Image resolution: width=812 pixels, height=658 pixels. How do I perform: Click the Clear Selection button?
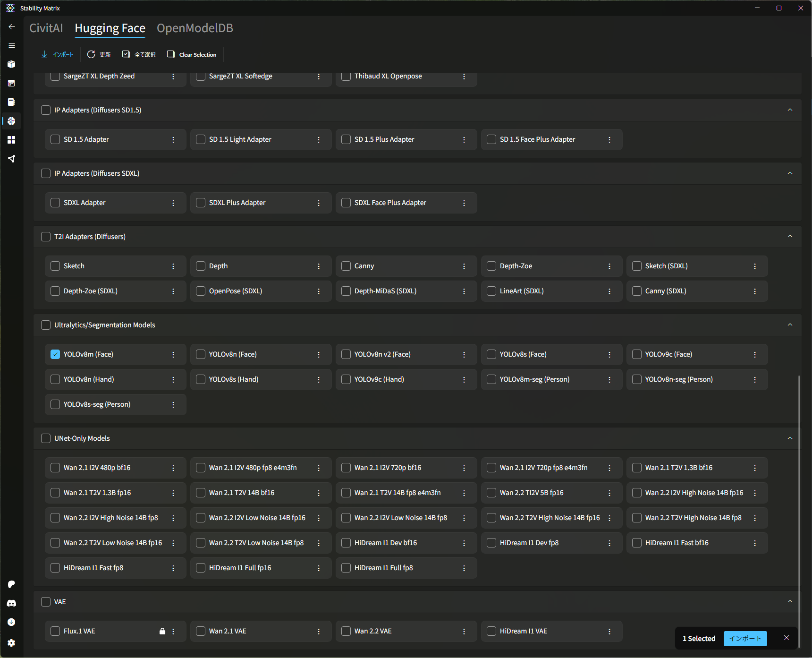[x=192, y=55]
